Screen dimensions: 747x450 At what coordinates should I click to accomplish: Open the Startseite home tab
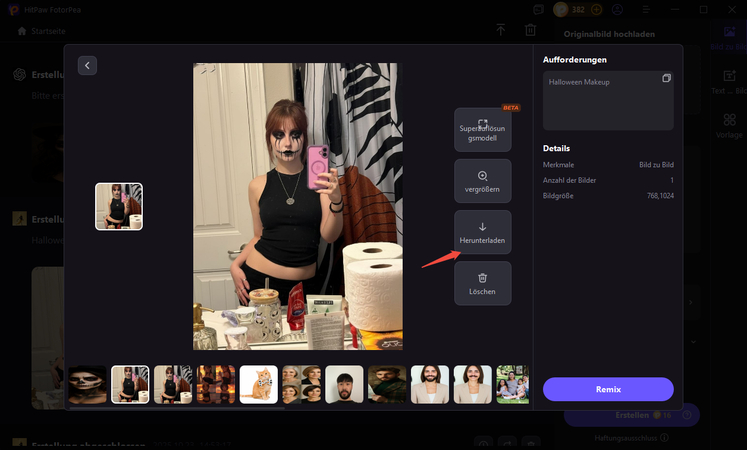point(41,31)
